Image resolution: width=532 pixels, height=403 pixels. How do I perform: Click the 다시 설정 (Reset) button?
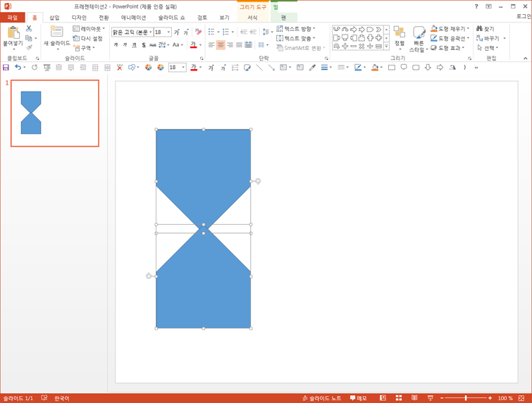[x=88, y=38]
